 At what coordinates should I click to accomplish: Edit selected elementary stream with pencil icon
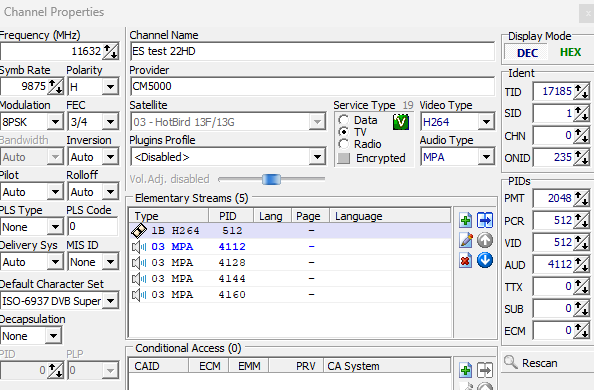coord(466,240)
